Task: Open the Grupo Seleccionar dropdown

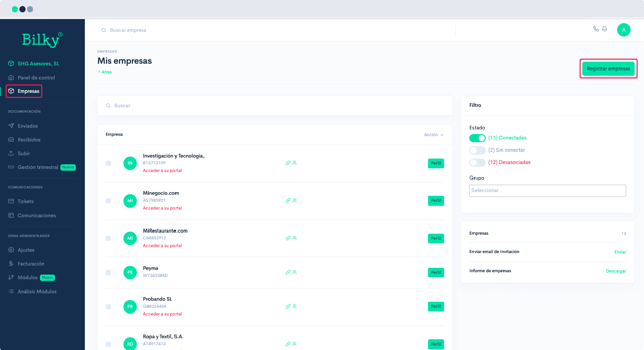Action: coord(547,191)
